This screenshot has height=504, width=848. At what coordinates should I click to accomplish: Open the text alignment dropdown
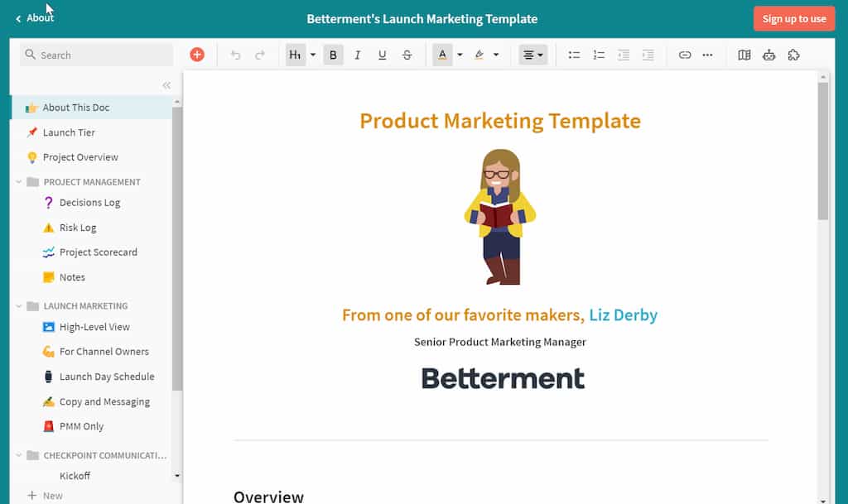click(x=533, y=55)
